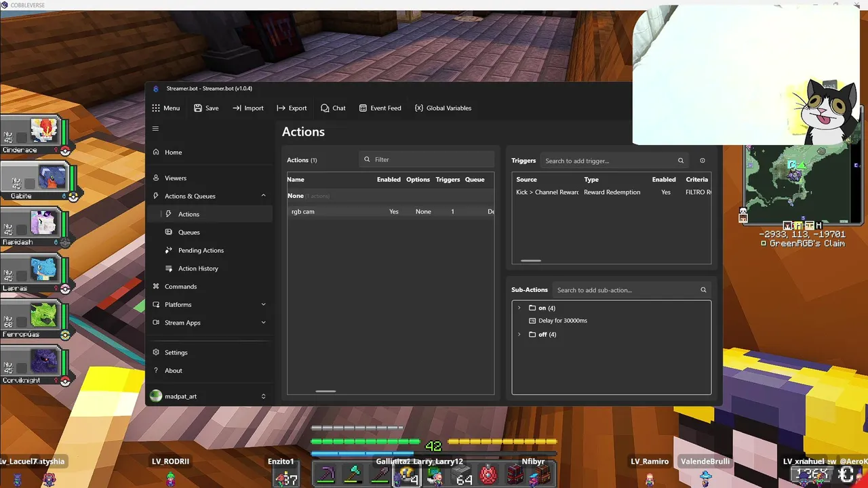Go to Home in sidebar

[x=210, y=152]
